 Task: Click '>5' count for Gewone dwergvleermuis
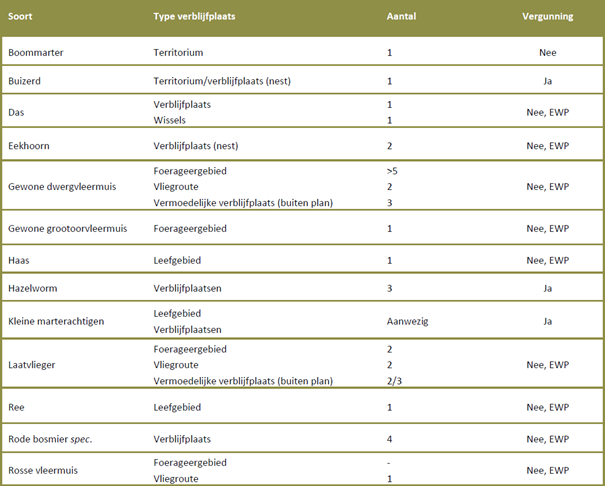pos(392,171)
